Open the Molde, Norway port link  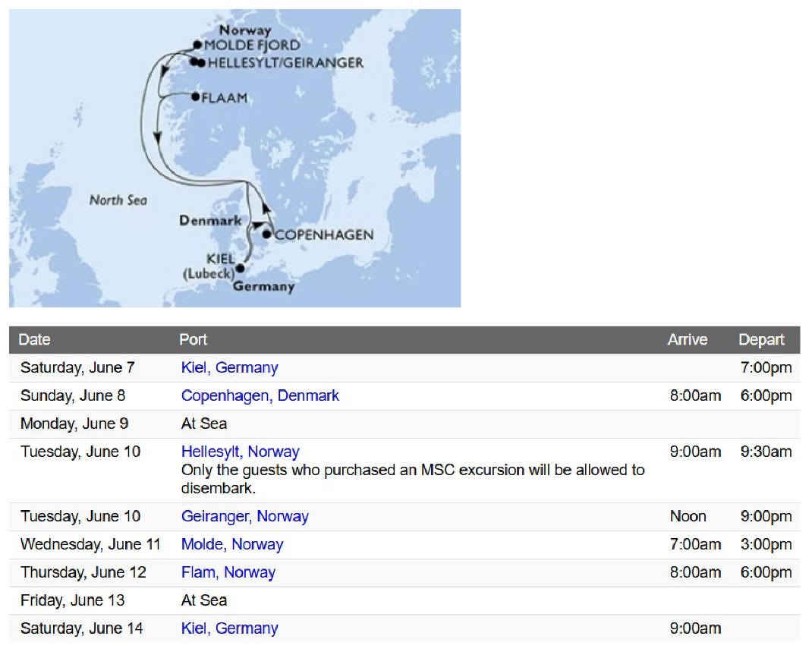tap(231, 544)
